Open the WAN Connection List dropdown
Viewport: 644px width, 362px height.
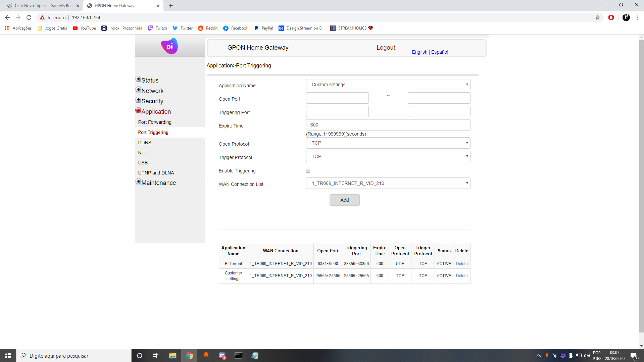click(x=388, y=183)
